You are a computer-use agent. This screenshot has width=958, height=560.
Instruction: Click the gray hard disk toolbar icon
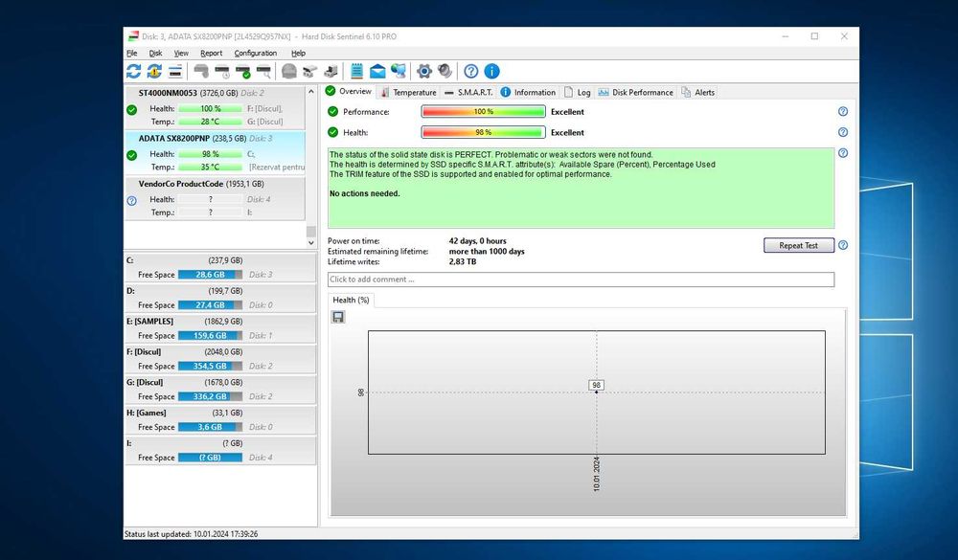pos(201,72)
